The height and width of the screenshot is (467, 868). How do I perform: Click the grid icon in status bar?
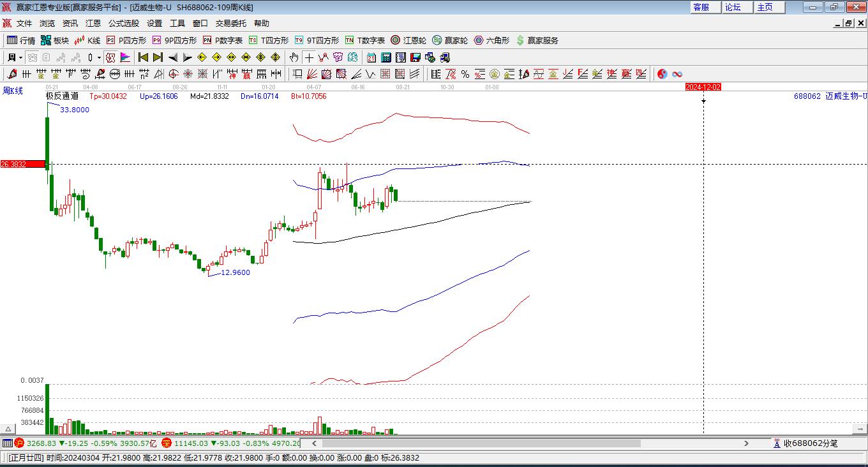point(7,443)
